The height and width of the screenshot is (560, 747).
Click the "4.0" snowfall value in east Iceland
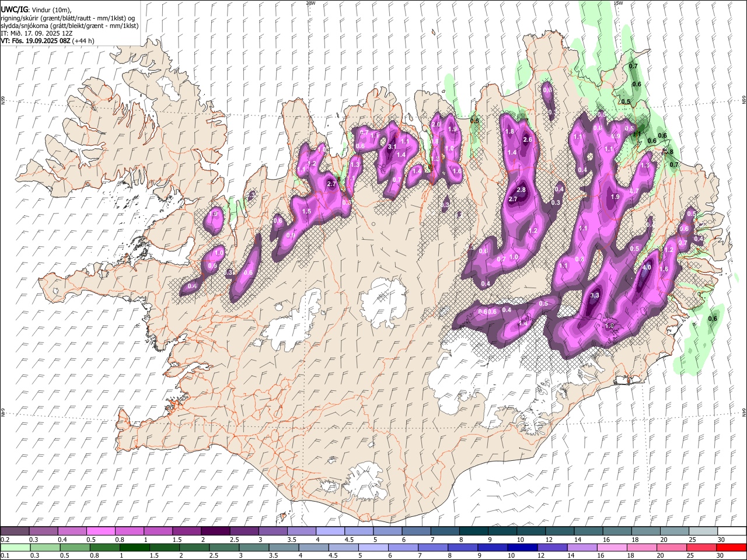(646, 268)
